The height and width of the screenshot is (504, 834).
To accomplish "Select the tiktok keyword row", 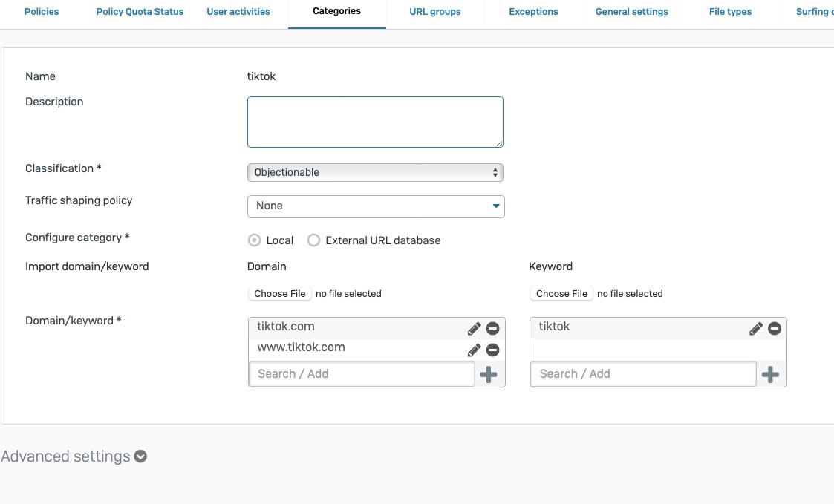I will pos(658,328).
